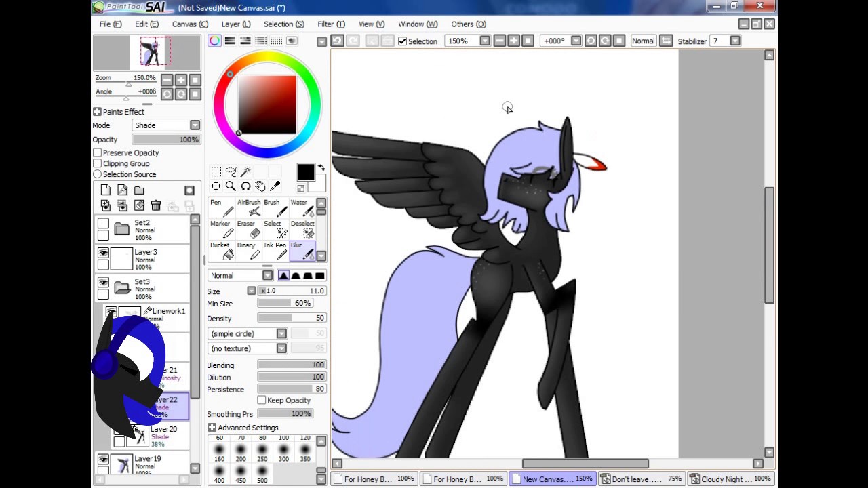Hide Layer19 using its eye icon
This screenshot has width=868, height=488.
point(103,460)
